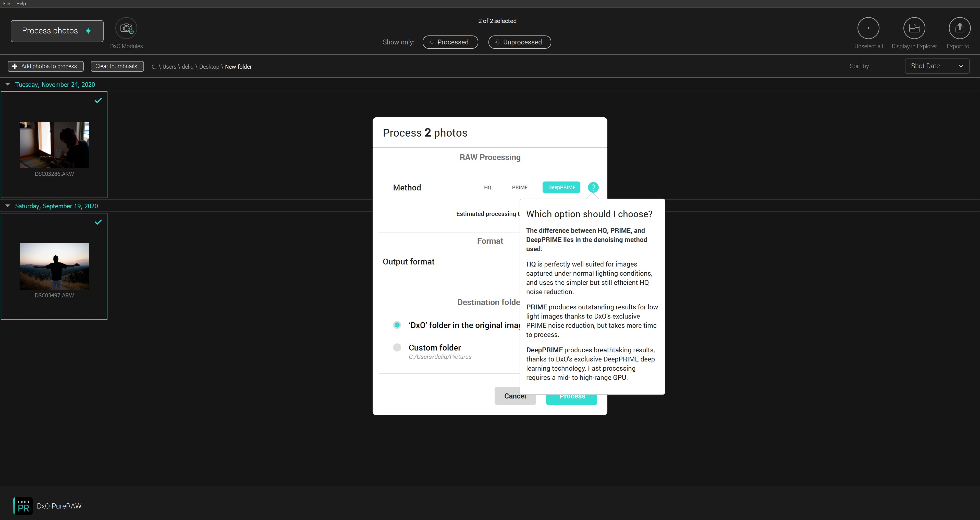Click the DSC03497.ARW file name
Screen dimensions: 980x520
(54, 295)
